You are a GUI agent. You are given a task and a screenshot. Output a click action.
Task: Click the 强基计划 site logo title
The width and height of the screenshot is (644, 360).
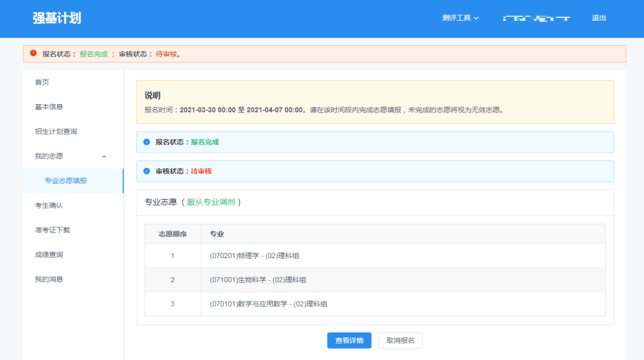(57, 18)
